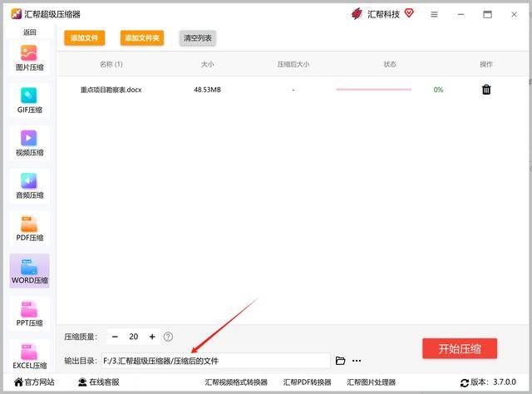Open the 图片压缩 image compression tool
Screen dimensions: 532x394
coord(30,57)
